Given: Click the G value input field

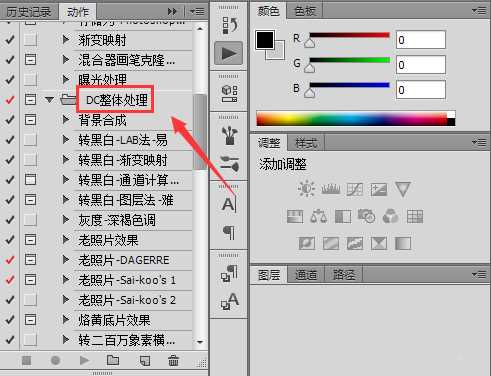Looking at the screenshot, I should (421, 65).
